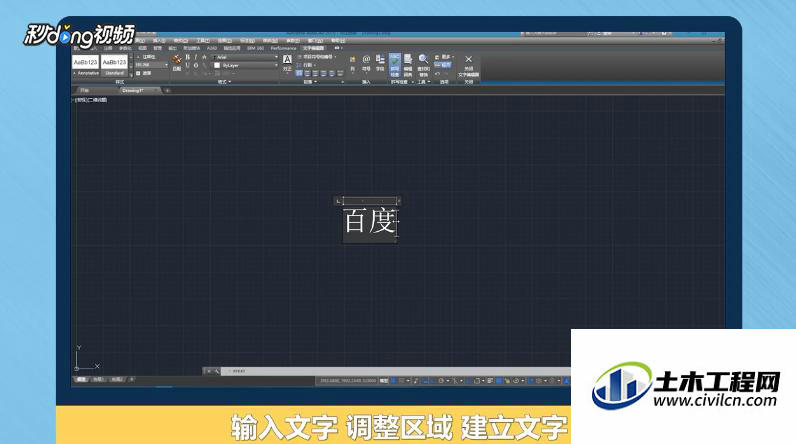The width and height of the screenshot is (796, 444).
Task: Click the plus new drawing tab button
Action: tap(168, 90)
